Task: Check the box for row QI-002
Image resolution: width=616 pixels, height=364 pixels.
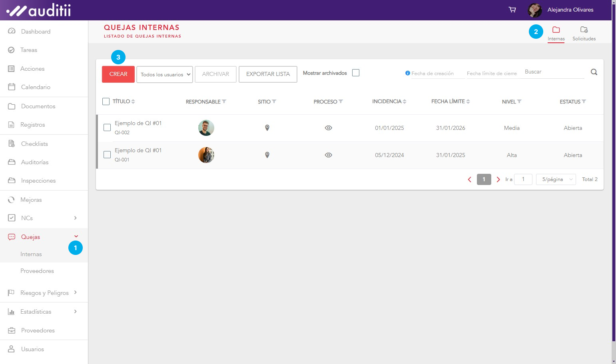Action: pos(107,127)
